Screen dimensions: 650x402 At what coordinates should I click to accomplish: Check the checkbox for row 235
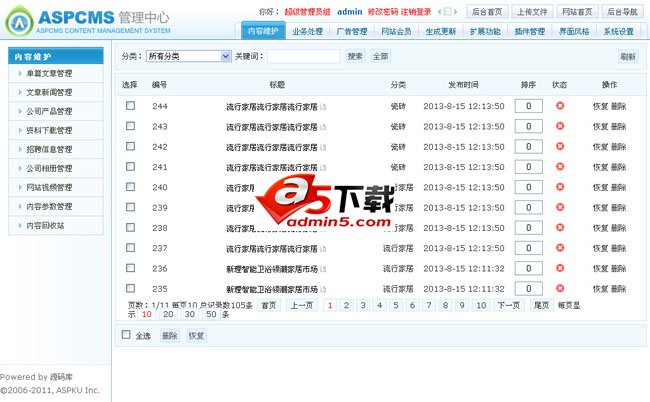tap(130, 288)
